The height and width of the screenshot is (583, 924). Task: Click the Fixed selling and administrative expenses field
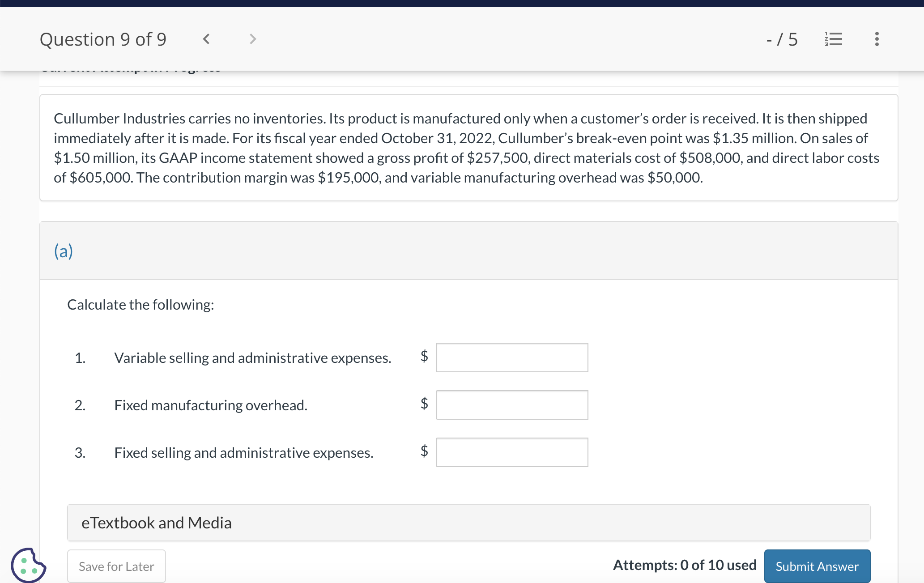[511, 452]
